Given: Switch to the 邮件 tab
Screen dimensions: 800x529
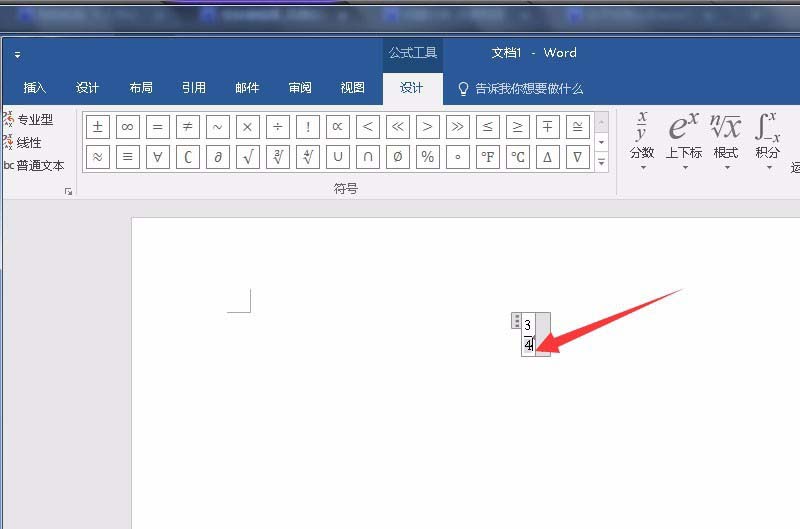Looking at the screenshot, I should click(x=247, y=88).
